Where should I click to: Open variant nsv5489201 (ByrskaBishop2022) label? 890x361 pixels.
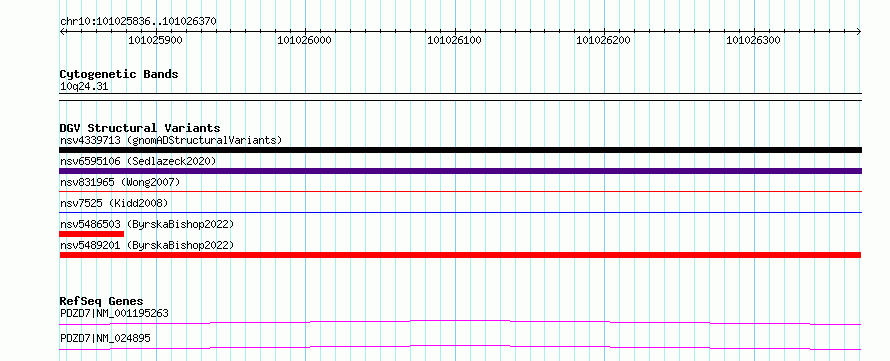pos(147,245)
